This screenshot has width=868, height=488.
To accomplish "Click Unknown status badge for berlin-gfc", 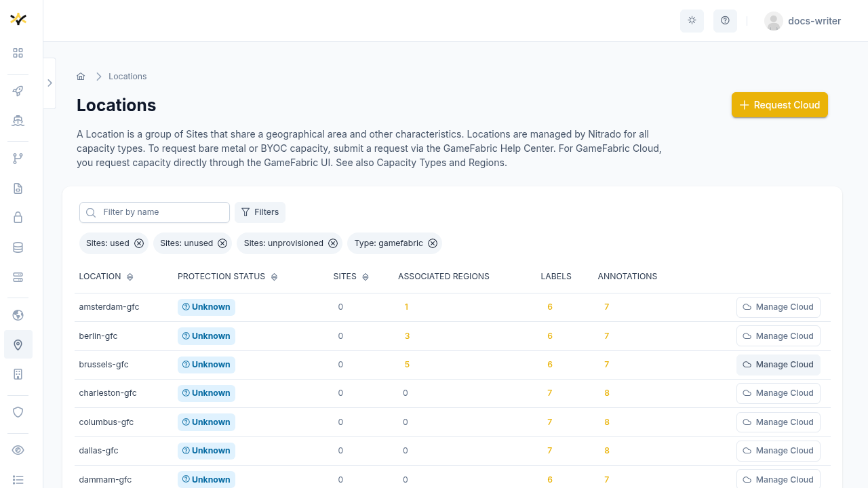I will coord(206,336).
